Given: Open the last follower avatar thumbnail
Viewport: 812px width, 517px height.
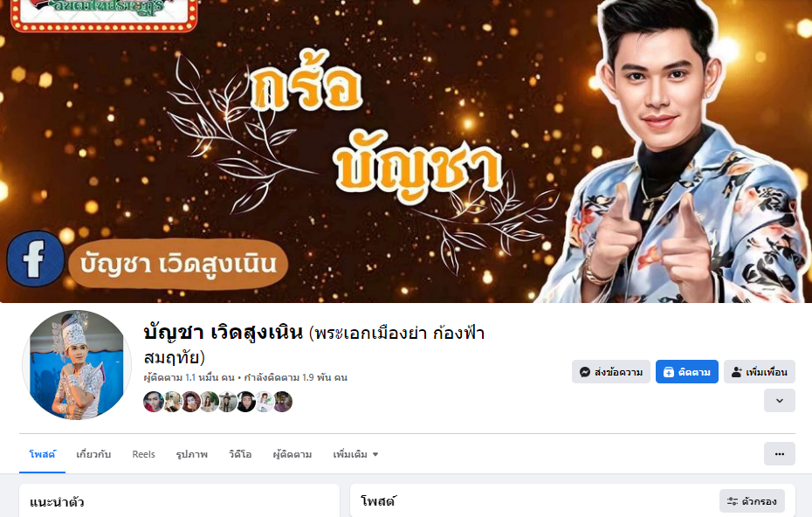Looking at the screenshot, I should [x=283, y=402].
